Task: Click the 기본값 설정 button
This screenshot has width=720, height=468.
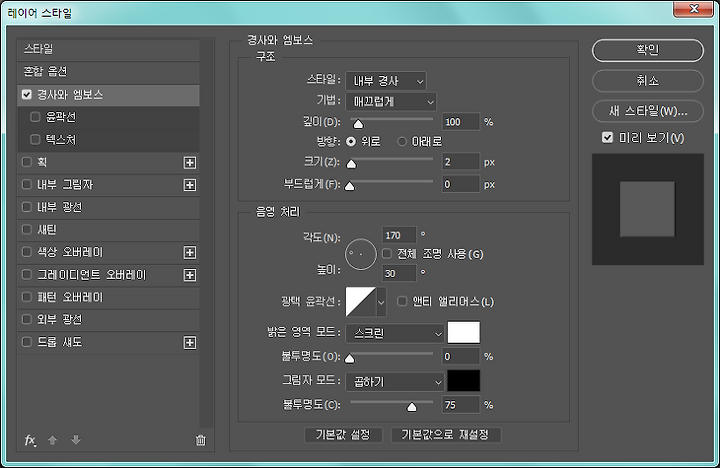Action: pos(343,435)
